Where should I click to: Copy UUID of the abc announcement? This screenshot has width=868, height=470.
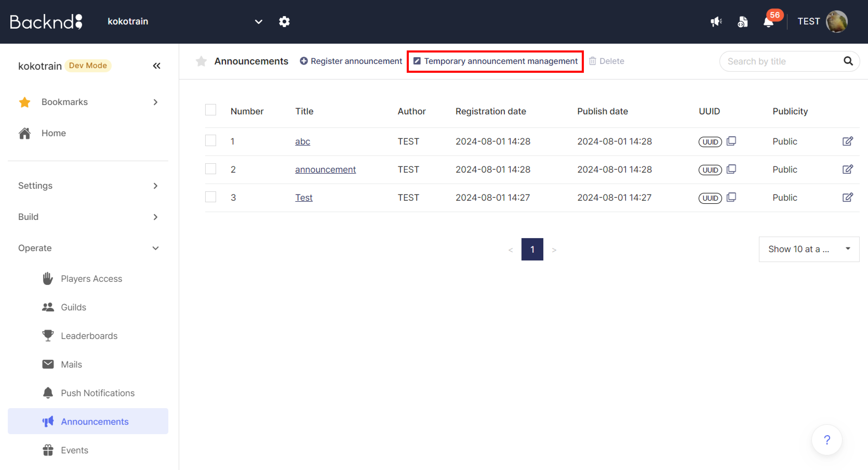[x=731, y=141]
